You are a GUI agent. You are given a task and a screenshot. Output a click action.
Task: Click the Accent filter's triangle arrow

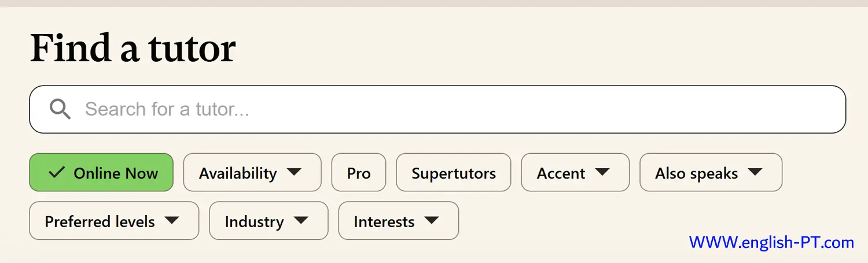(x=602, y=172)
